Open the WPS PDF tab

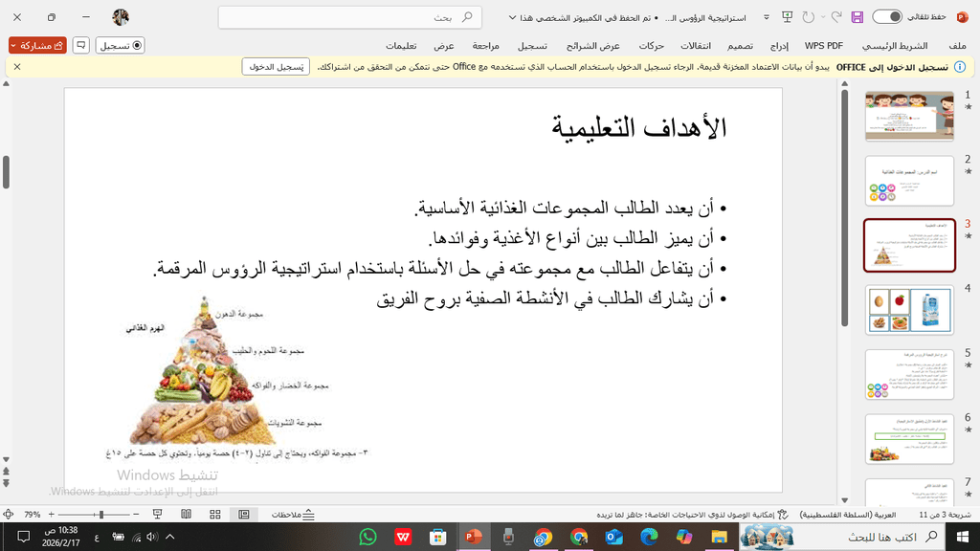(x=824, y=46)
